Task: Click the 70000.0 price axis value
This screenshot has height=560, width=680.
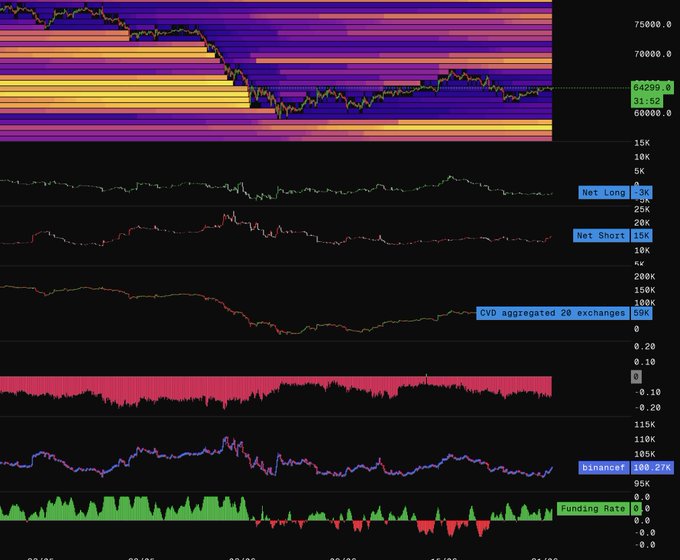Action: point(652,54)
